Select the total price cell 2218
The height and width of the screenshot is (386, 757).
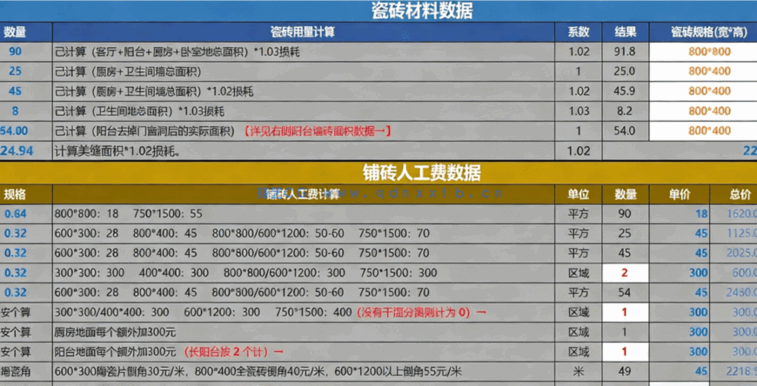734,372
